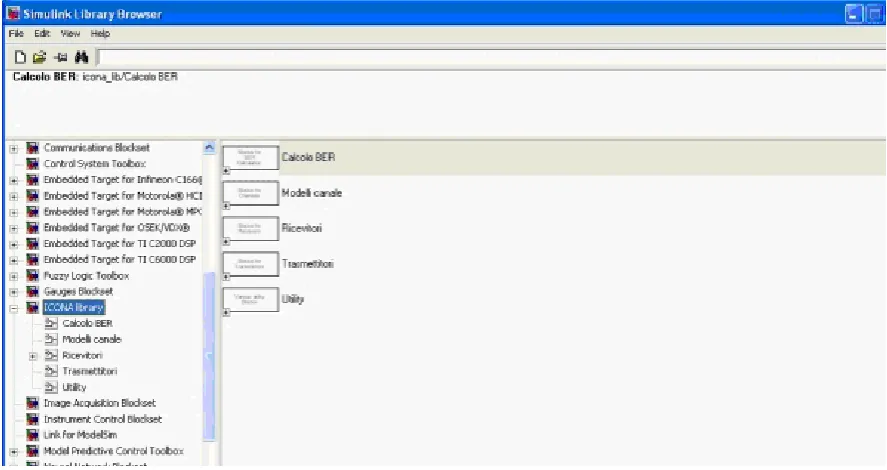Click Calcolo BER subsystem icon in tree
The image size is (887, 470).
[51, 324]
